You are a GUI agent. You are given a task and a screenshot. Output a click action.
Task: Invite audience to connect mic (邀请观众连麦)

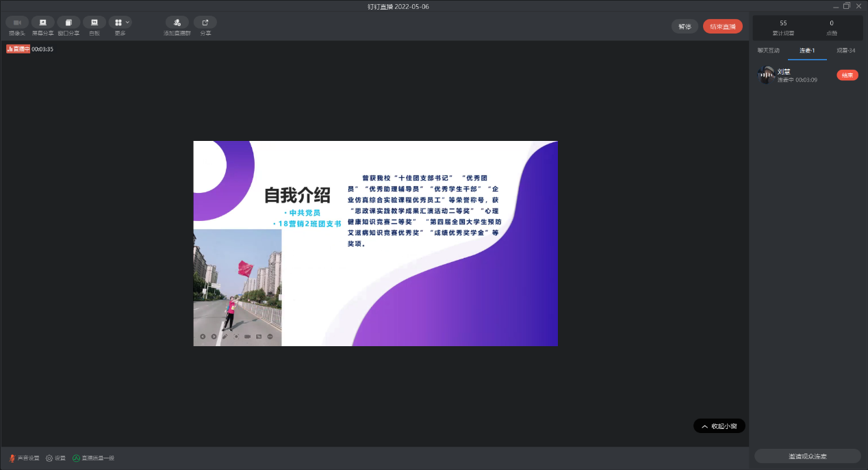(807, 456)
